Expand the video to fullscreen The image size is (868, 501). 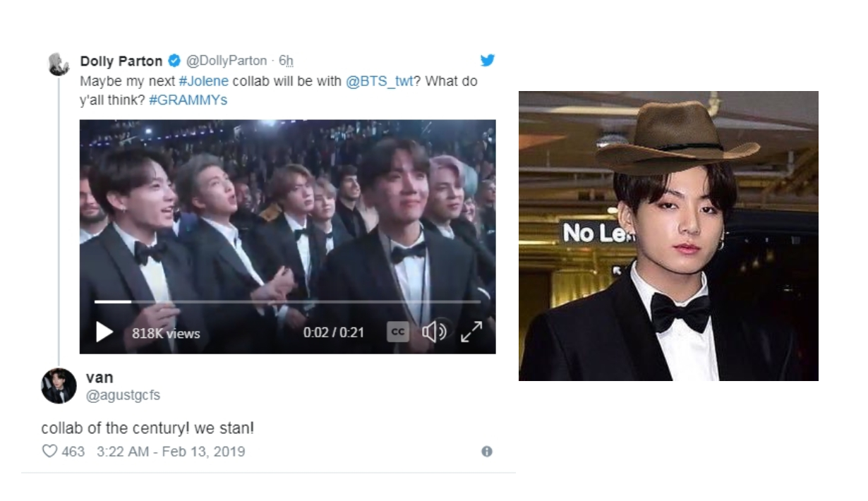coord(471,332)
